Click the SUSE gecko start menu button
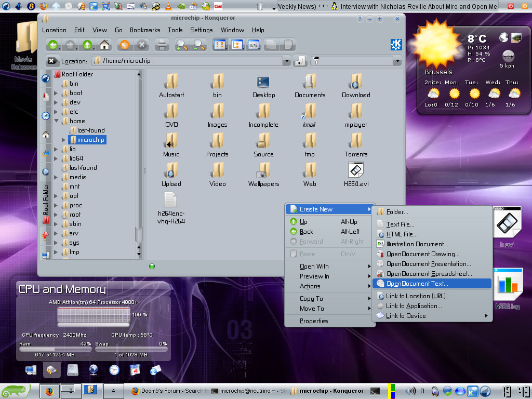This screenshot has width=532, height=399. coord(15,391)
